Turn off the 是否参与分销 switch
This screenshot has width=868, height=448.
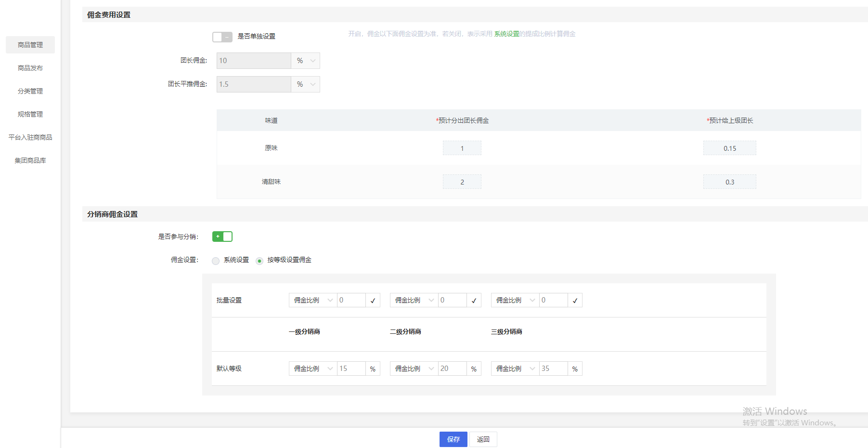(222, 237)
